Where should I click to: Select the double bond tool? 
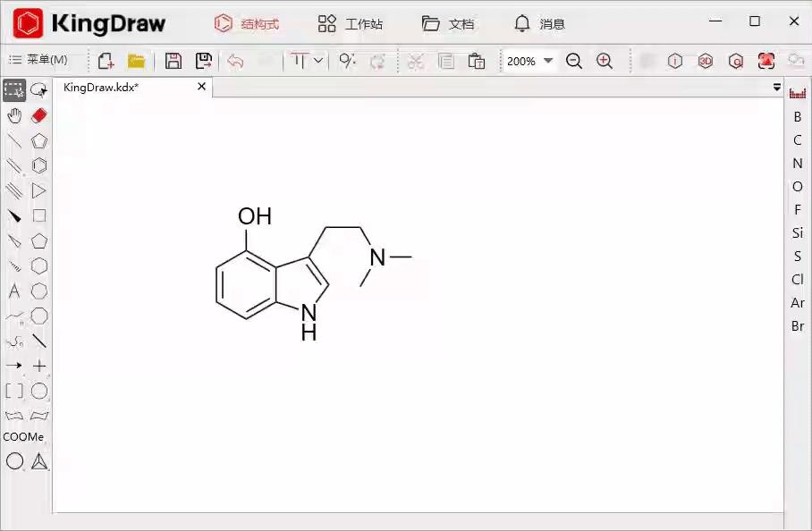coord(14,165)
